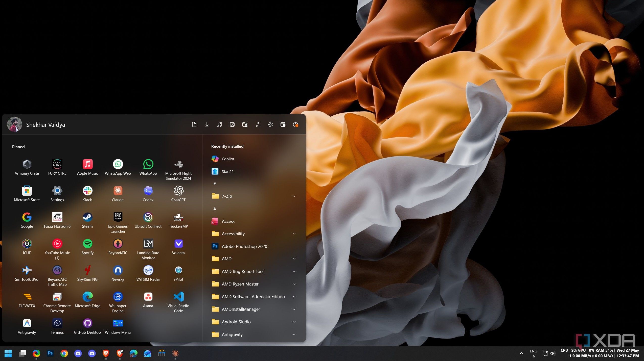Open Downloads shortcut in Start header
The width and height of the screenshot is (644, 361).
pyautogui.click(x=207, y=124)
